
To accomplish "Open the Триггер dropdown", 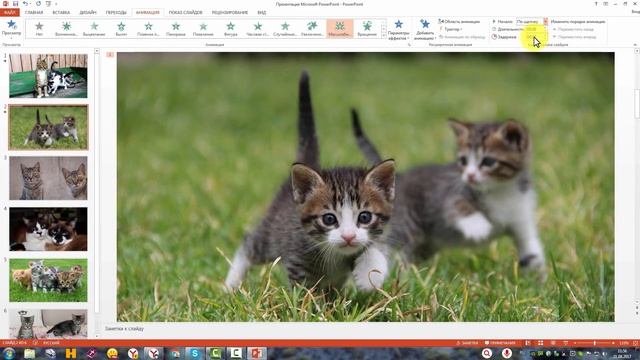I will (451, 29).
